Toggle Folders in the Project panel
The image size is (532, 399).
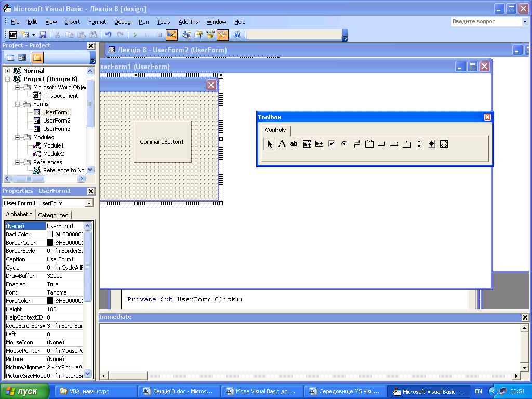click(37, 58)
